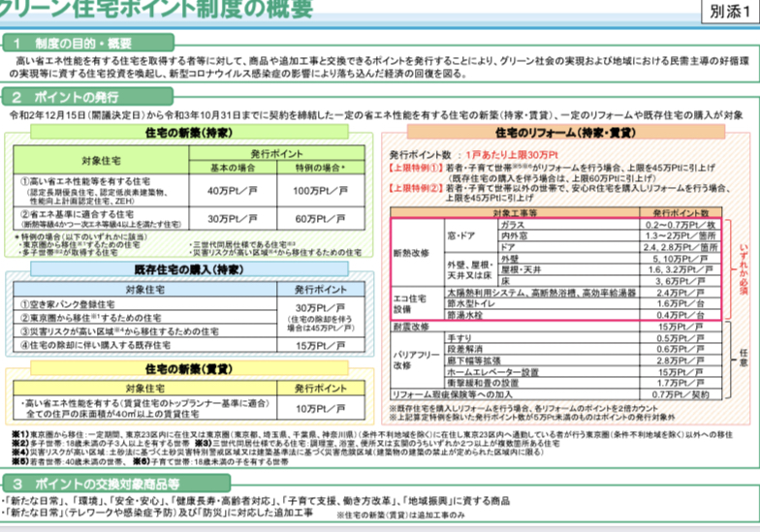
Task: Click the "リフォーム瑕疵保険等への加入" row
Action: click(515, 394)
